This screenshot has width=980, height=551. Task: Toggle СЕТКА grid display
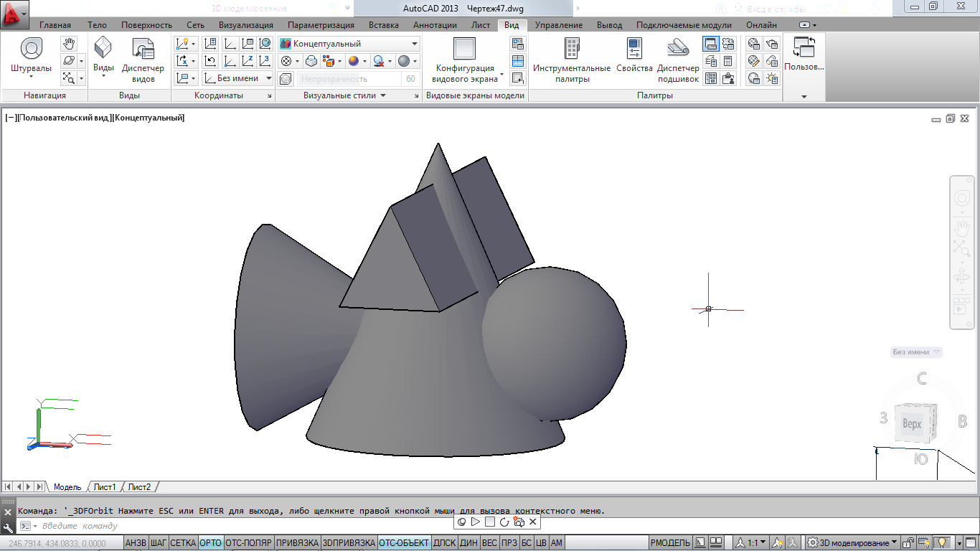(x=183, y=543)
